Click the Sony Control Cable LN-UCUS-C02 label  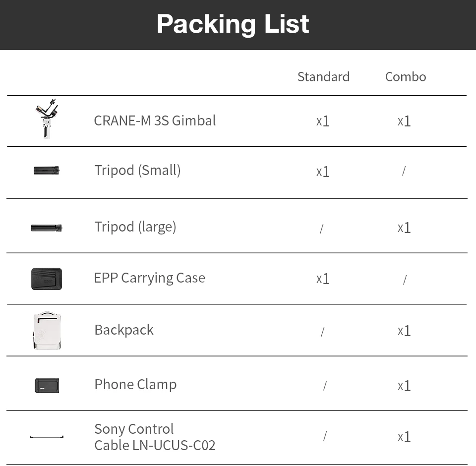coord(155,437)
